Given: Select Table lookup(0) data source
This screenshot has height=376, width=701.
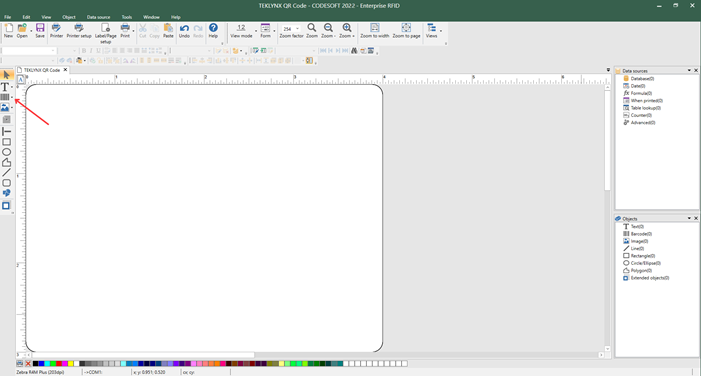Looking at the screenshot, I should coord(646,108).
